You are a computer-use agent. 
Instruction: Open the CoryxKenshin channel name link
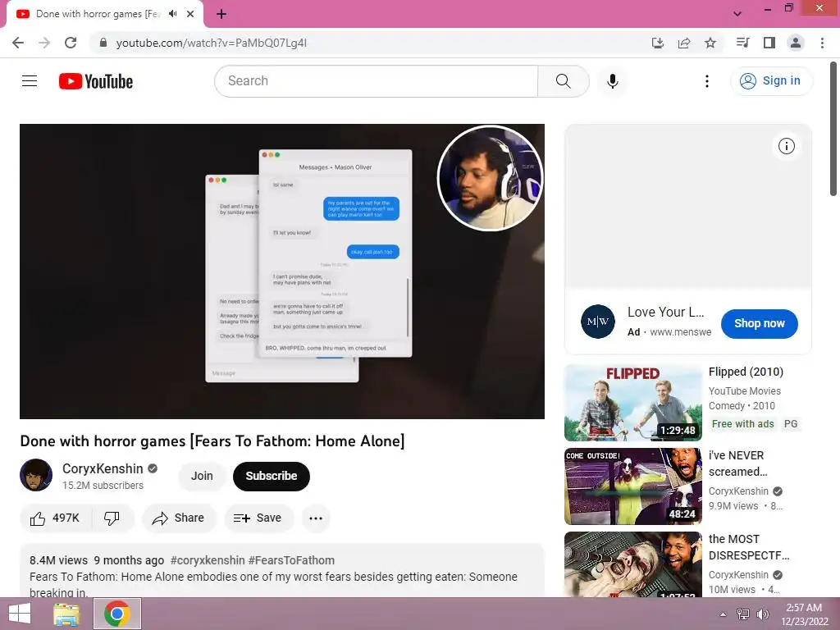103,468
